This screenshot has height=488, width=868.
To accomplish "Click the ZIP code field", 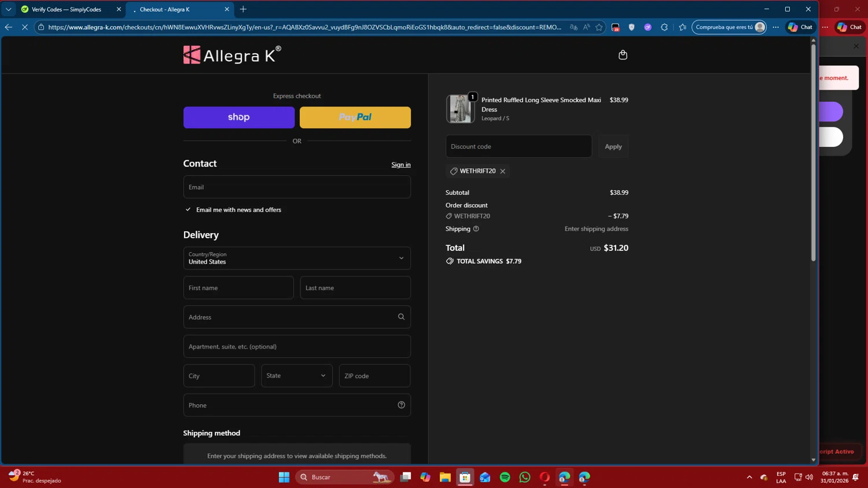I will 374,376.
